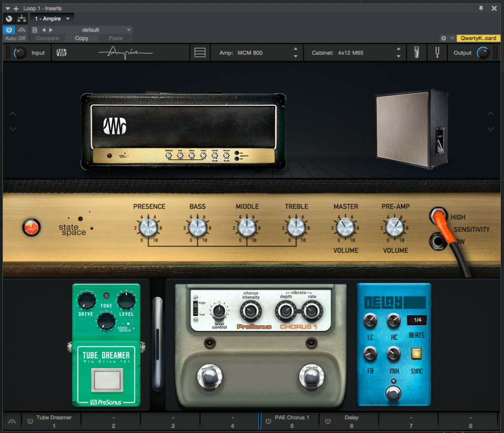The image size is (504, 433).
Task: Click the Compare button
Action: (x=47, y=38)
